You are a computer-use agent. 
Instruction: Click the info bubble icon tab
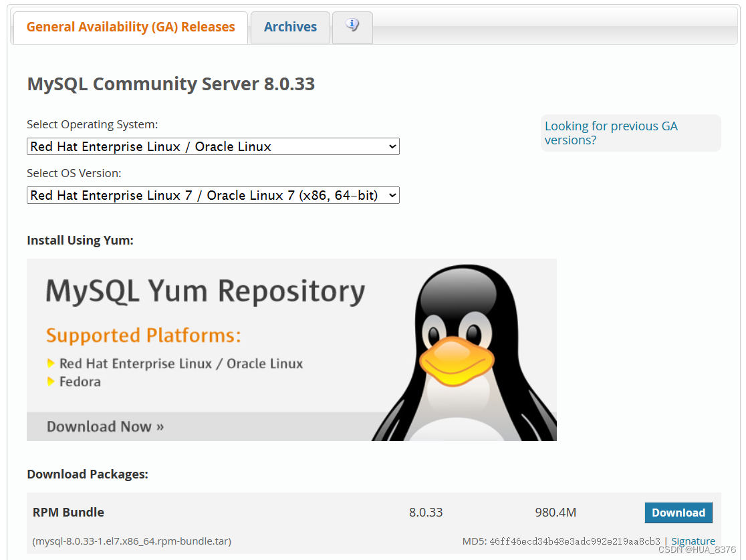[x=352, y=25]
